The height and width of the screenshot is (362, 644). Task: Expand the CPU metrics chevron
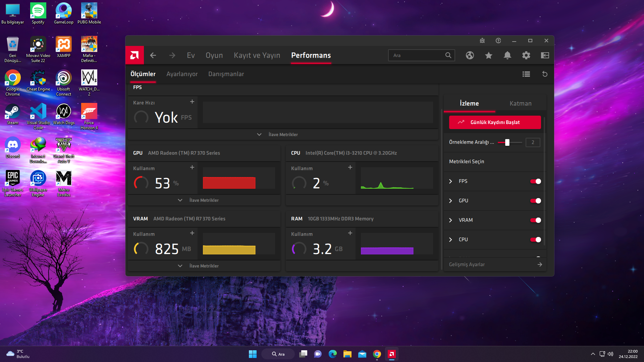tap(450, 240)
